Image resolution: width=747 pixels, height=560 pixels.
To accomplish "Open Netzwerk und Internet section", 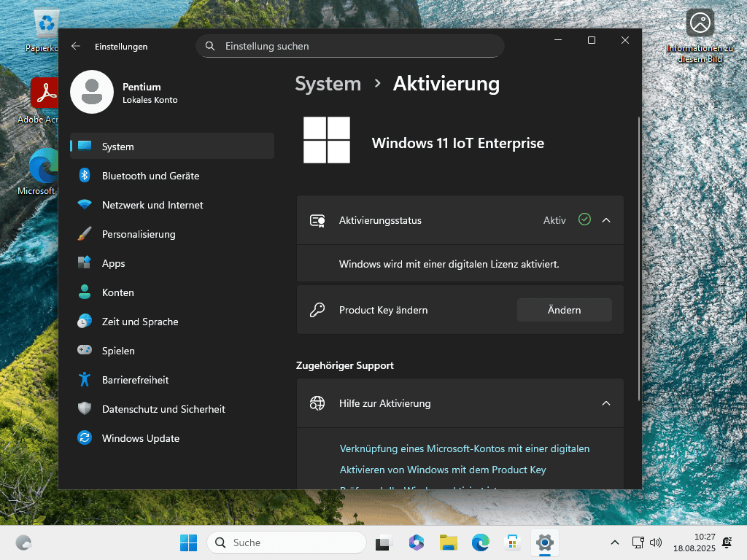I will click(x=152, y=205).
